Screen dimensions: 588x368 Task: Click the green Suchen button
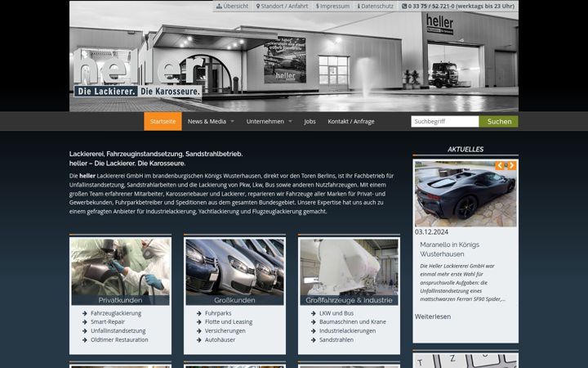[499, 121]
